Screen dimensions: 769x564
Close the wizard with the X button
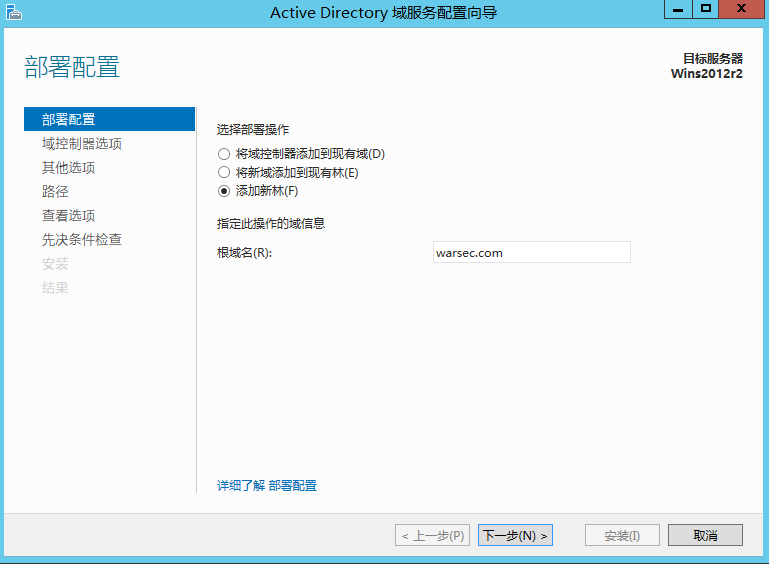[x=742, y=9]
